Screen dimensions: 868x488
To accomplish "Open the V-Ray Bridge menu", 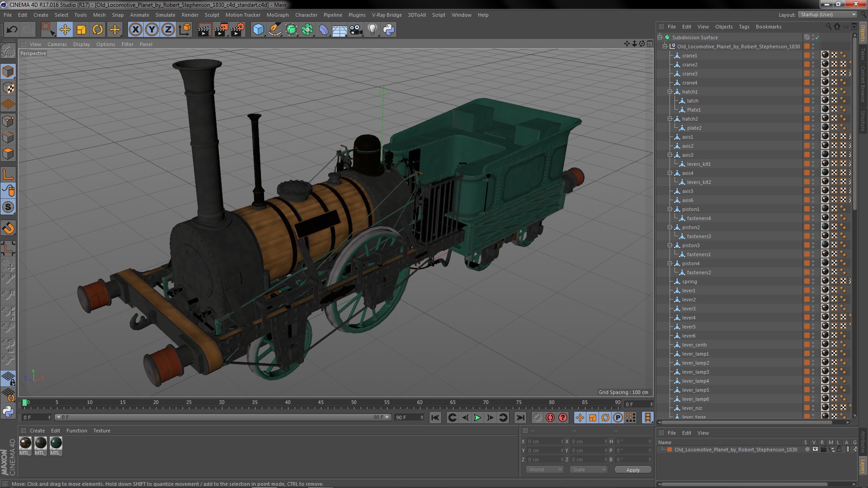I will pyautogui.click(x=387, y=15).
